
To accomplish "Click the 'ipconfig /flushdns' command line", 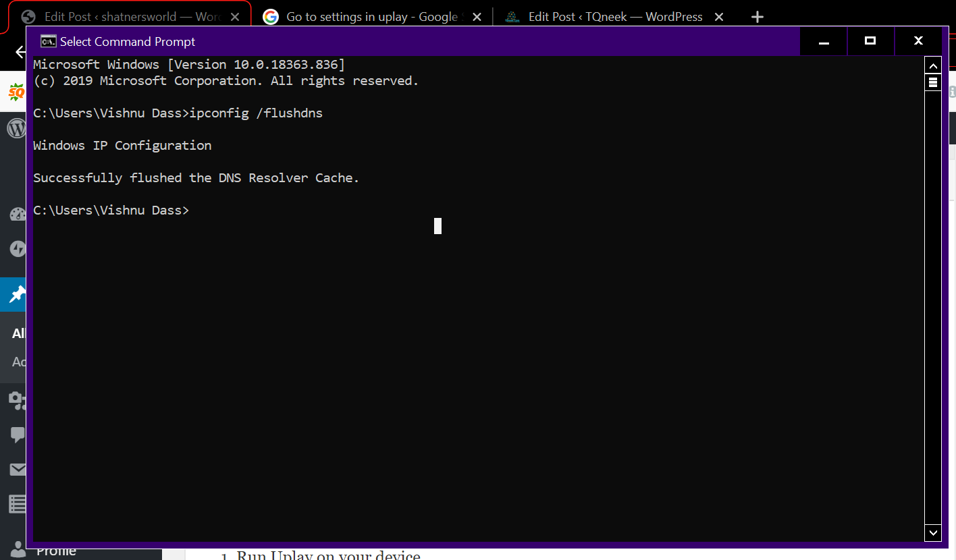I will [178, 113].
